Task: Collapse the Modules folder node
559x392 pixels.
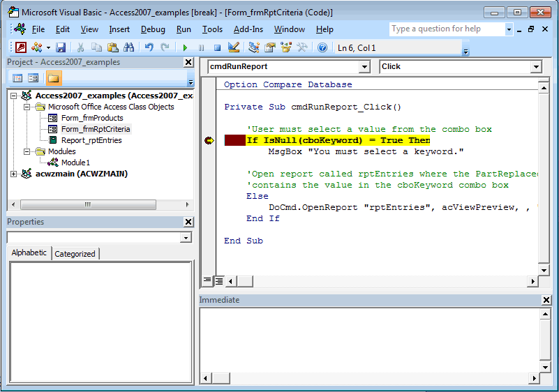Action: click(x=27, y=152)
